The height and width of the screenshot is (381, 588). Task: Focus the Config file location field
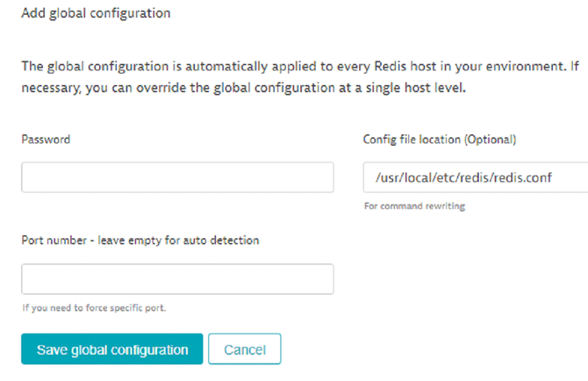(475, 177)
